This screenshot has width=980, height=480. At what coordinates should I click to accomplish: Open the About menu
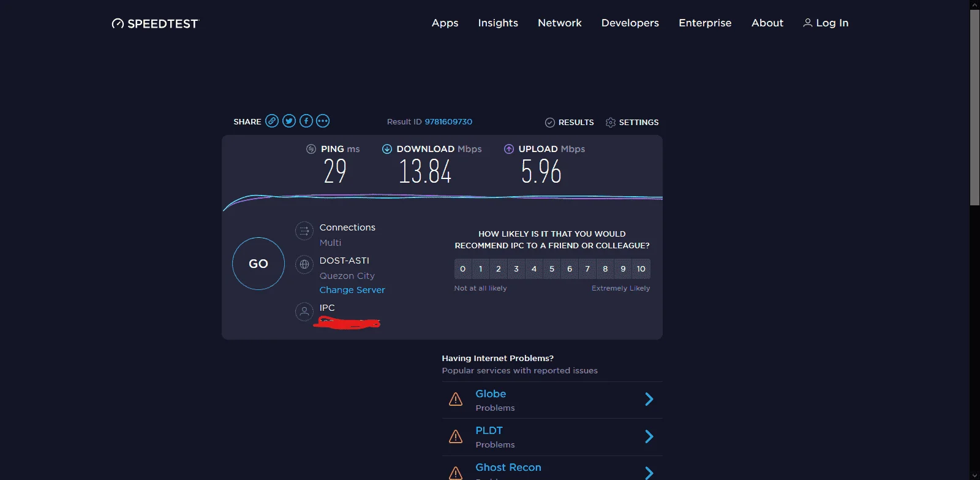pos(767,23)
